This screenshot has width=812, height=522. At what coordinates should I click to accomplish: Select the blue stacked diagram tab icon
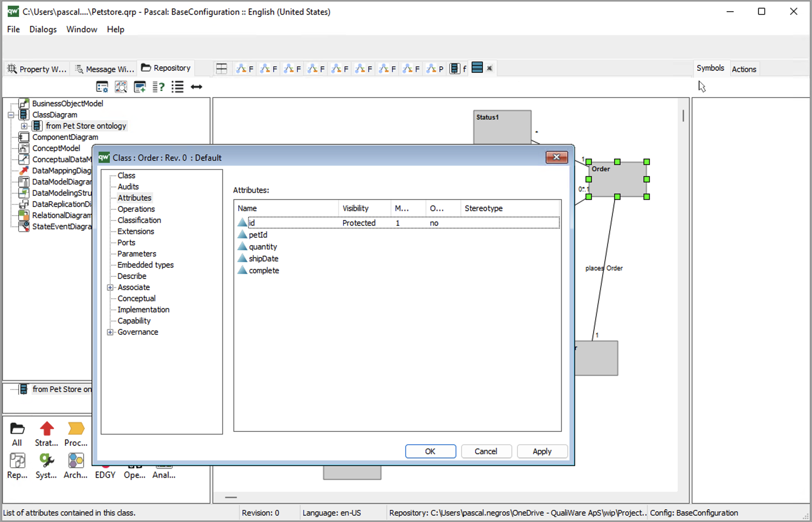coord(477,67)
